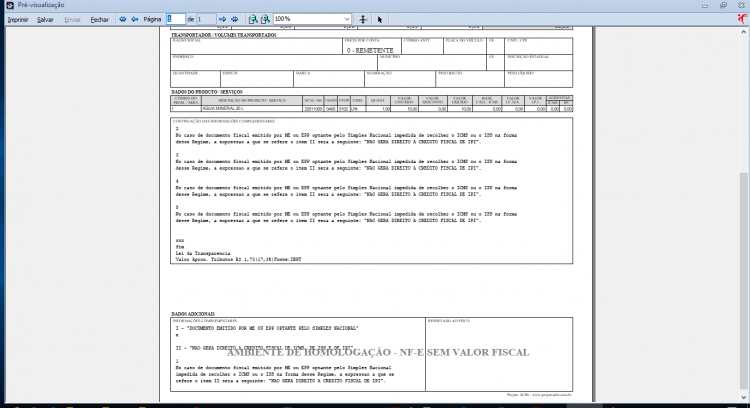Viewport: 750px width, 408px height.
Task: Jump to the last page arrow
Action: click(x=234, y=19)
